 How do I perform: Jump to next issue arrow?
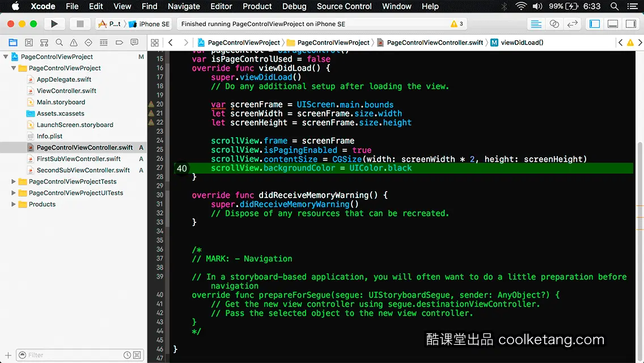click(x=640, y=43)
